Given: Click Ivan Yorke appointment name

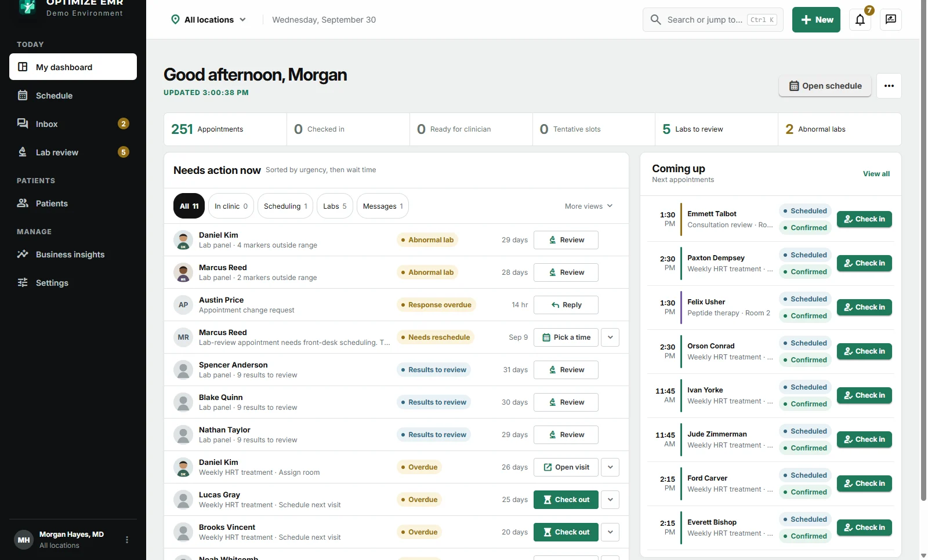Looking at the screenshot, I should (705, 390).
